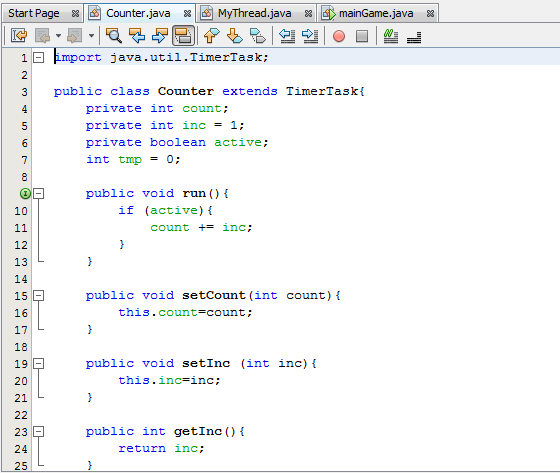560x473 pixels.
Task: Collapse the setCount method fold
Action: pos(39,296)
